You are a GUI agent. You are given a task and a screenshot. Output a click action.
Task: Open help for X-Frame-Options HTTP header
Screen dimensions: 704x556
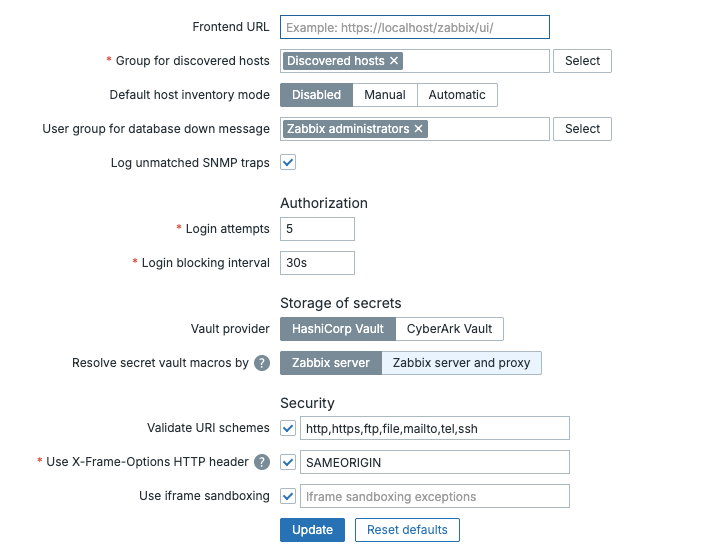(262, 462)
